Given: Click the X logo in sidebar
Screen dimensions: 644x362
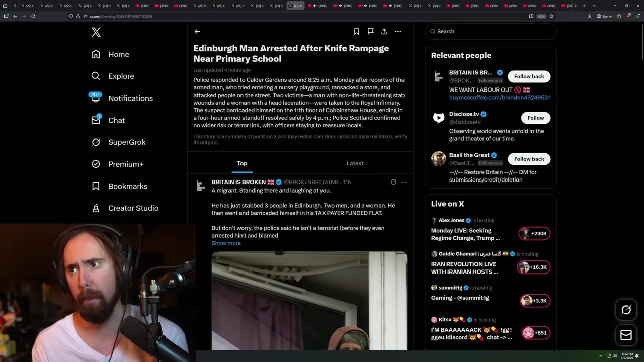Looking at the screenshot, I should [96, 32].
